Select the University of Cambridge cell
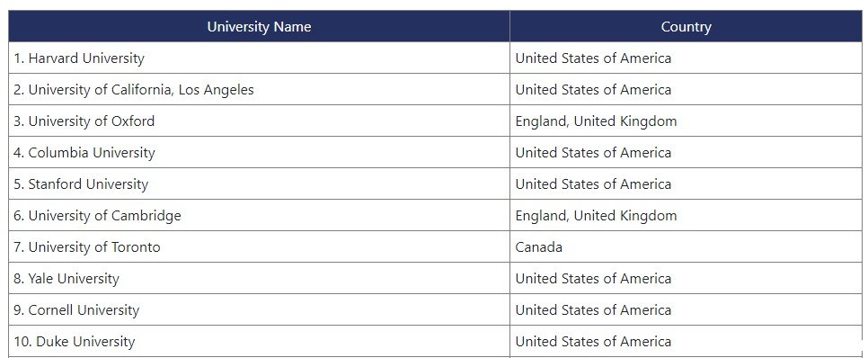The width and height of the screenshot is (868, 358). [x=259, y=216]
